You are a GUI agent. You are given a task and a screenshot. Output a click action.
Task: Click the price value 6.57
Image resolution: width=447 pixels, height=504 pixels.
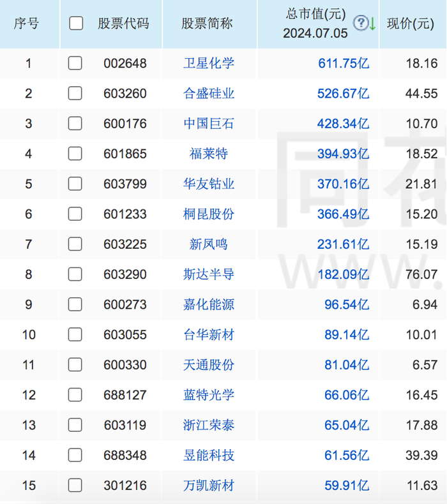(425, 365)
